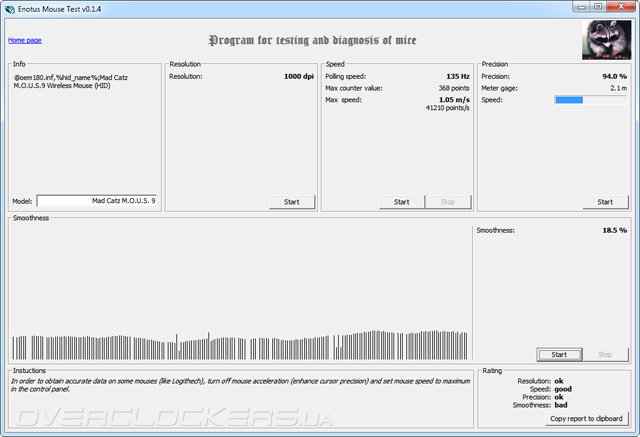
Task: Click the Smoothness 'bad' rating
Action: tap(561, 405)
